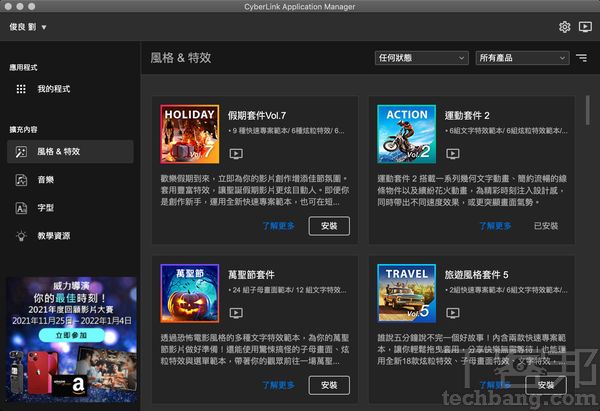The image size is (600, 411).
Task: Click the 音樂 music icon
Action: pyautogui.click(x=21, y=179)
